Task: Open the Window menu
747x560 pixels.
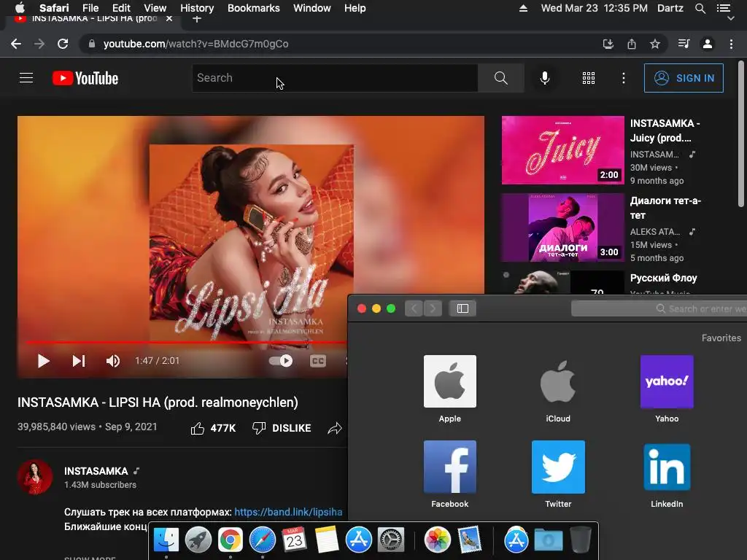Action: point(312,8)
